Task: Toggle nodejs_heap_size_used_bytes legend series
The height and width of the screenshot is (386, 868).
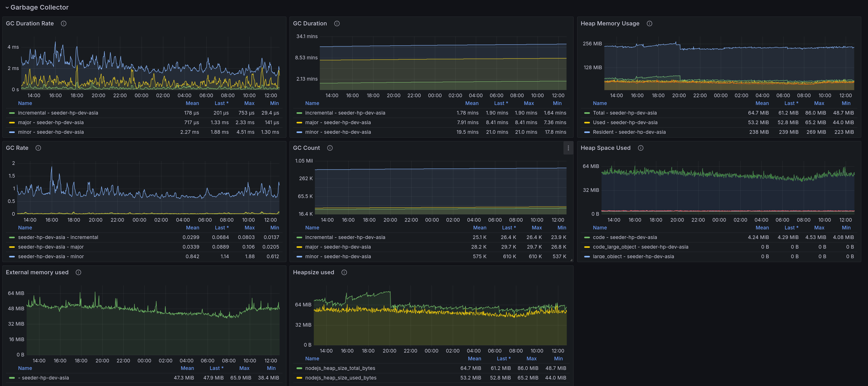Action: pyautogui.click(x=340, y=377)
